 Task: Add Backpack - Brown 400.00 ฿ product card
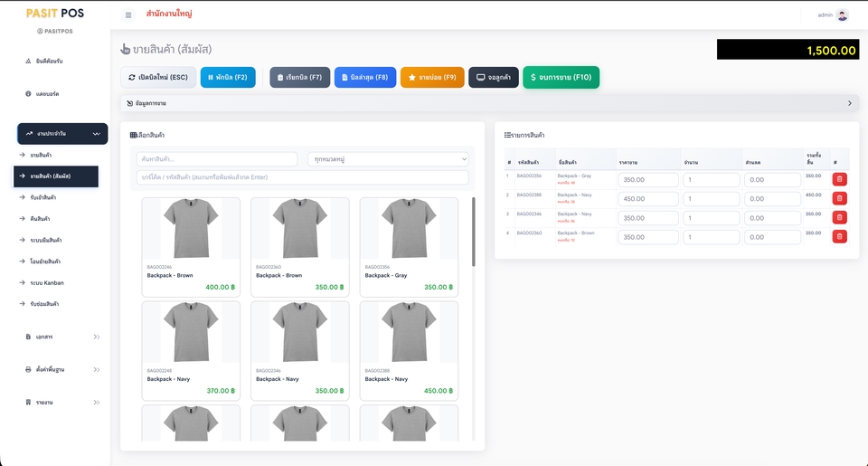191,247
